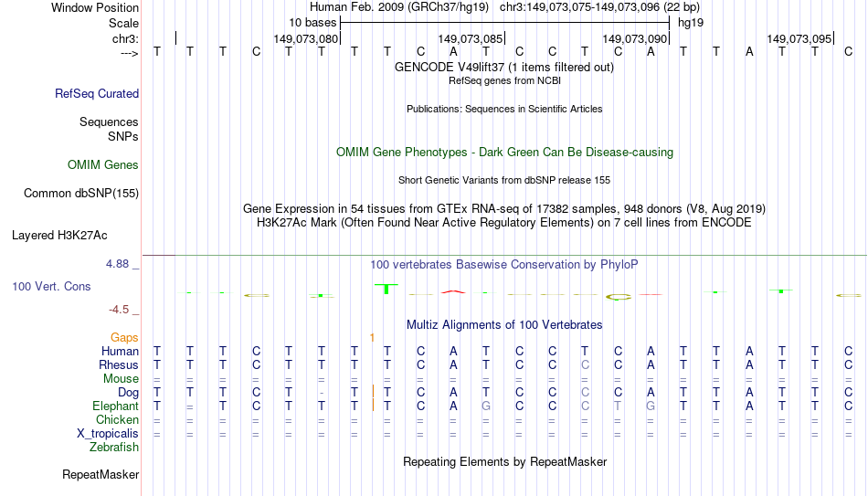
Task: Click the 149,073,085 coordinate on the ruler
Action: (470, 38)
